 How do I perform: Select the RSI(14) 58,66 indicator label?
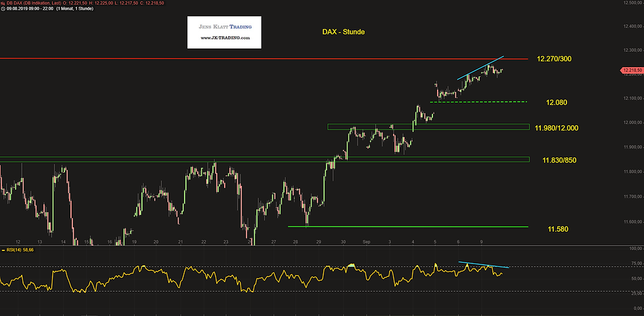tap(20, 250)
